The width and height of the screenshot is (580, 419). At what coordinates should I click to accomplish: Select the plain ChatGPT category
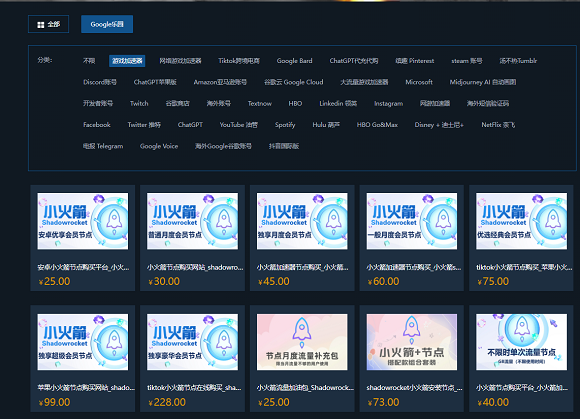pyautogui.click(x=190, y=125)
